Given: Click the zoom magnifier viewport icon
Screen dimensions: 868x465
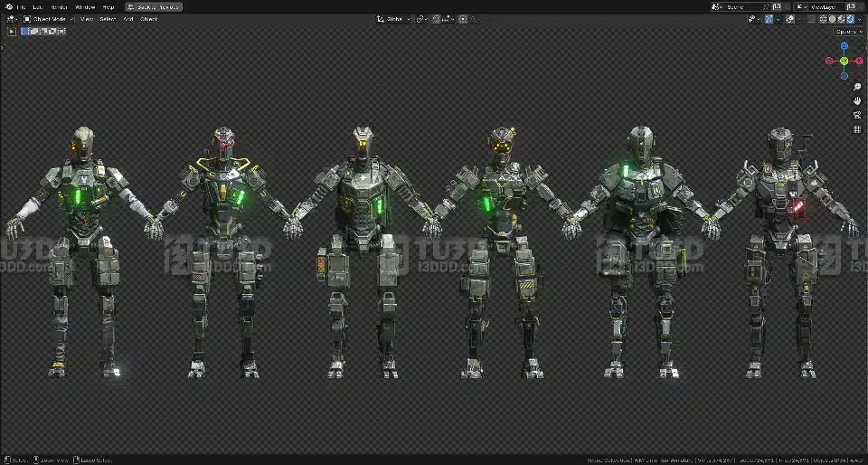Looking at the screenshot, I should (857, 87).
